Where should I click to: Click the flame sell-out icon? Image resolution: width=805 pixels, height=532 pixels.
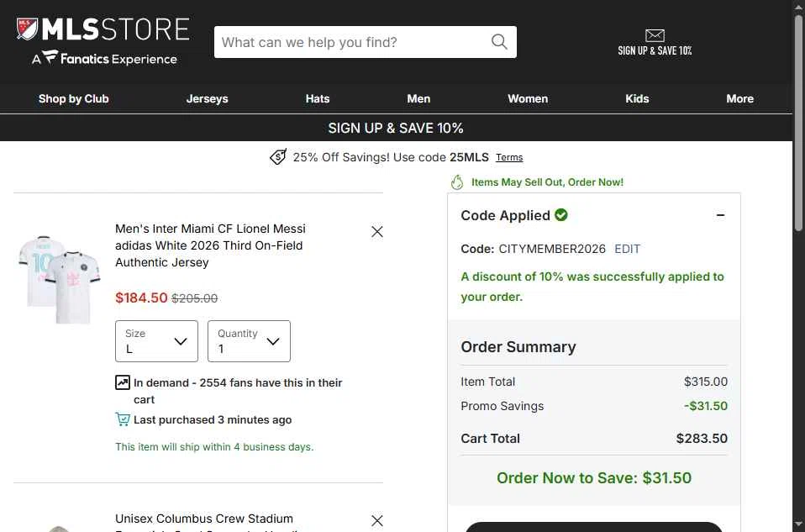click(457, 182)
